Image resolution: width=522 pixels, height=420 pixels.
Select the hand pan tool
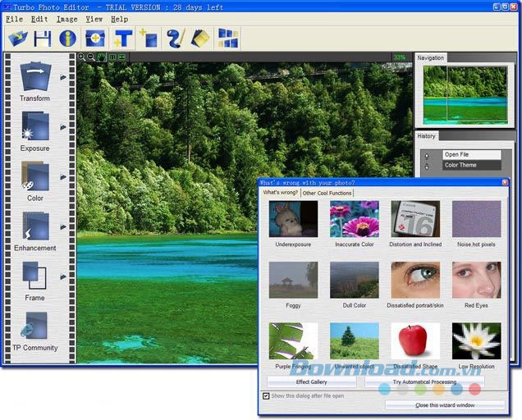point(102,57)
